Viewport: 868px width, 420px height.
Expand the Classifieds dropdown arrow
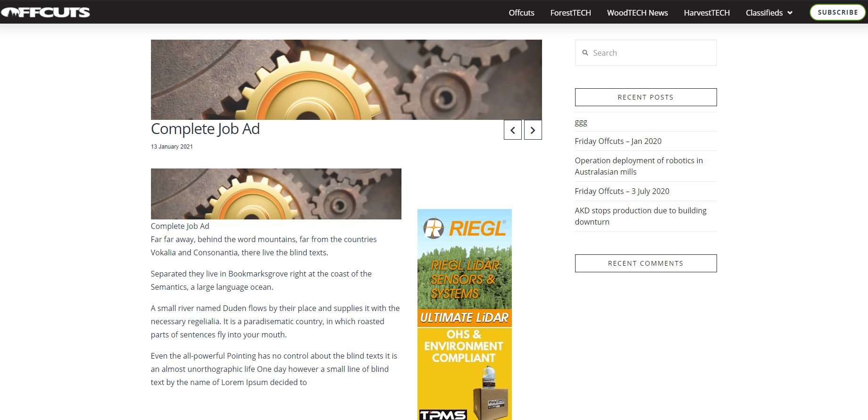pyautogui.click(x=790, y=13)
